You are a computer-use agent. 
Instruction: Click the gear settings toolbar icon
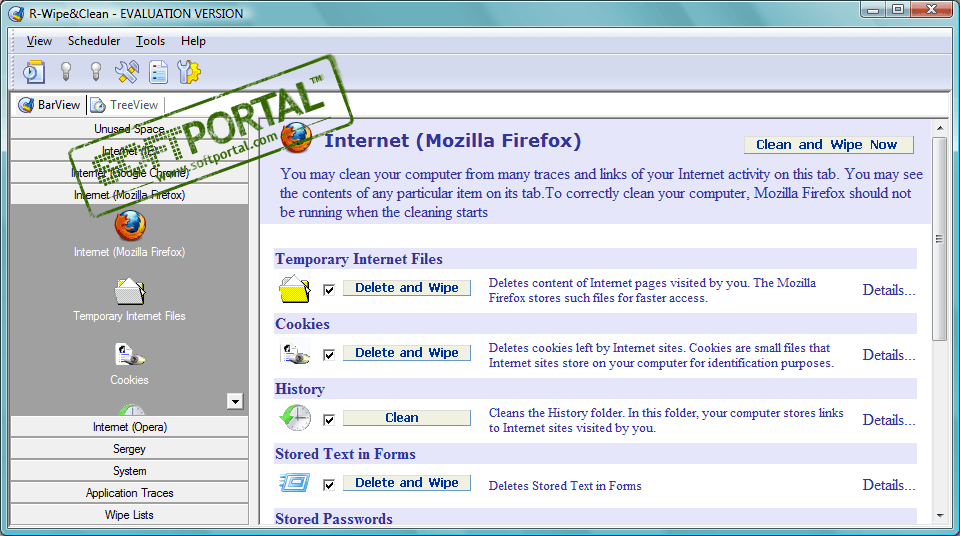click(189, 72)
